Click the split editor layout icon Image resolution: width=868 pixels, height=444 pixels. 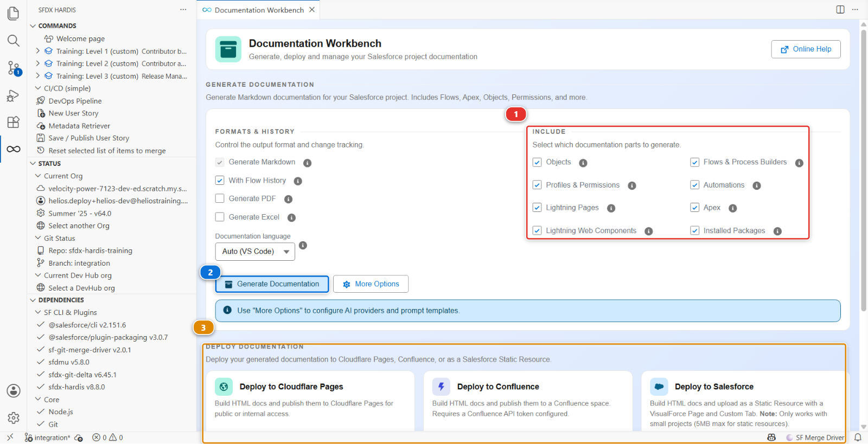(840, 9)
